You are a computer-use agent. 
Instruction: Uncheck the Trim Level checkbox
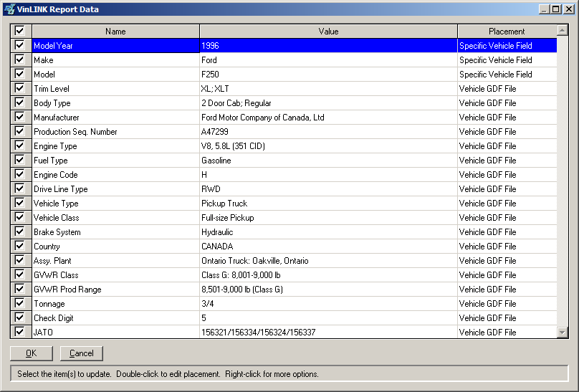pyautogui.click(x=19, y=88)
